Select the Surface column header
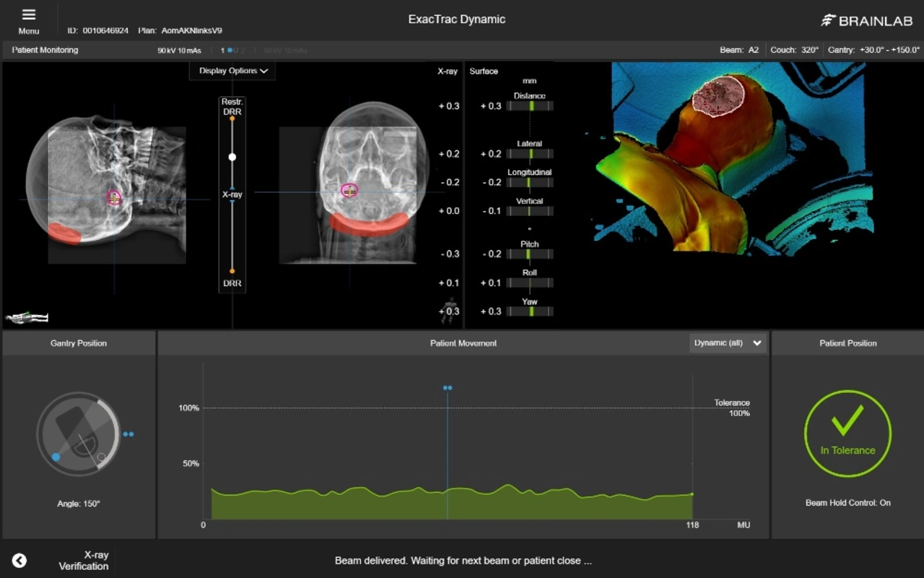The height and width of the screenshot is (578, 924). [484, 72]
